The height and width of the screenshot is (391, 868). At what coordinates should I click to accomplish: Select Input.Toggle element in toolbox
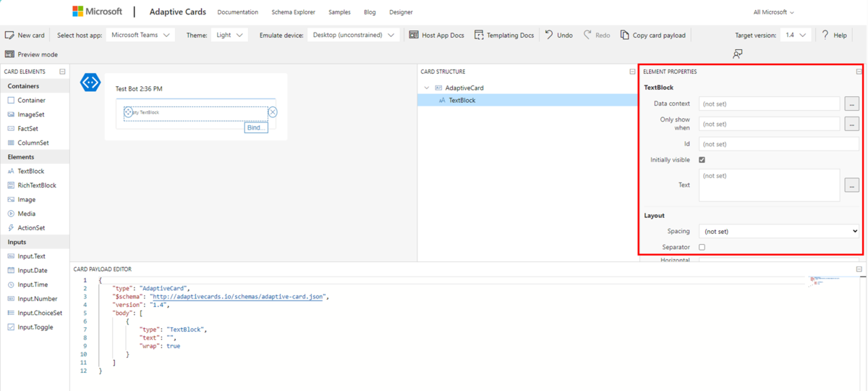35,327
